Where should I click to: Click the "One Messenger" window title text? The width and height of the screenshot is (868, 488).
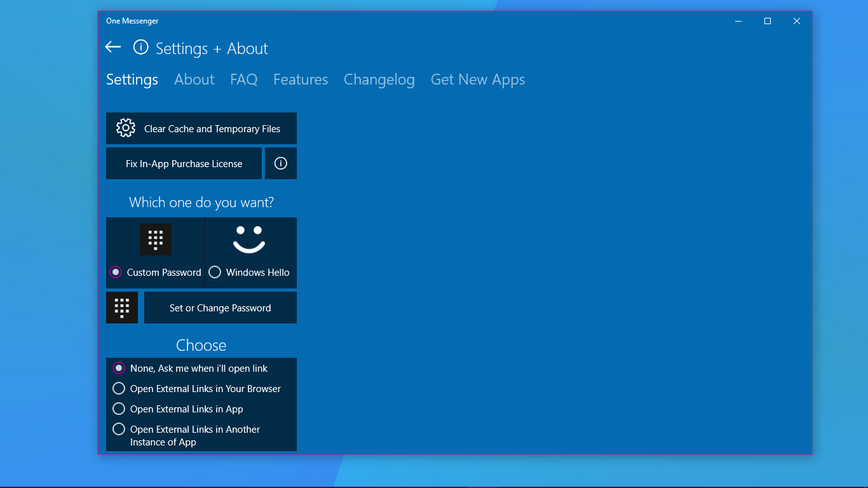click(x=132, y=21)
